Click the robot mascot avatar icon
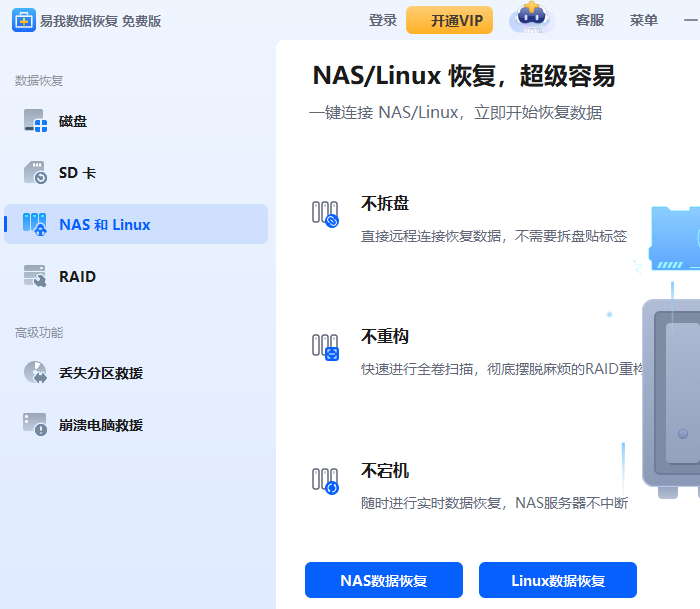 (532, 18)
